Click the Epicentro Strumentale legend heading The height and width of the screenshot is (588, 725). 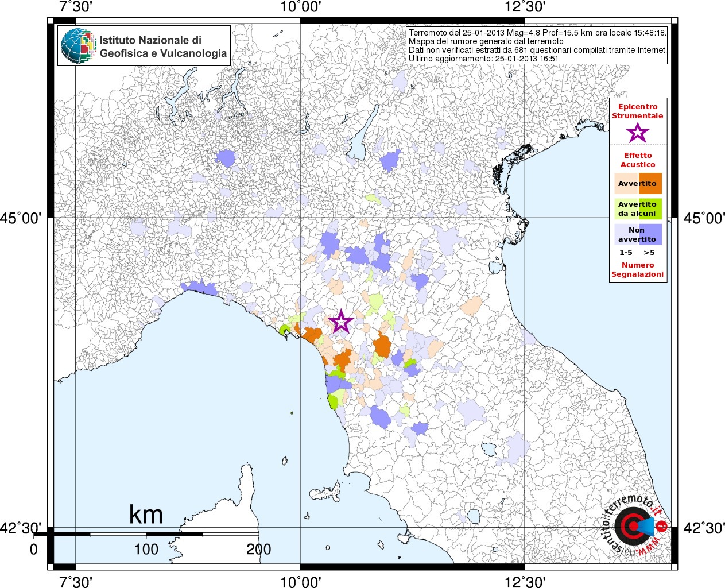(638, 111)
